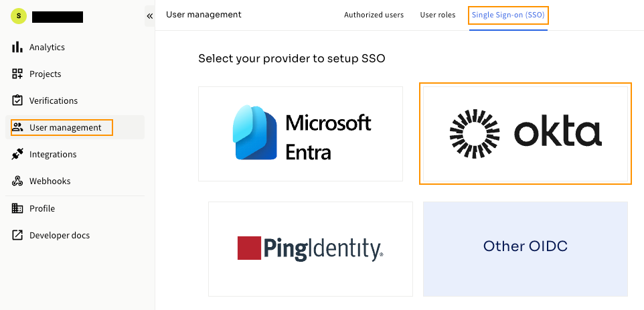This screenshot has width=644, height=310.
Task: Click the Analytics bar chart icon
Action: point(17,47)
